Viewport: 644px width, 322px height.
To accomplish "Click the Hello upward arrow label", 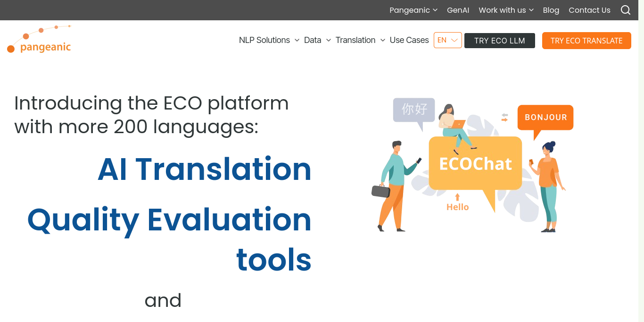I will [x=457, y=203].
